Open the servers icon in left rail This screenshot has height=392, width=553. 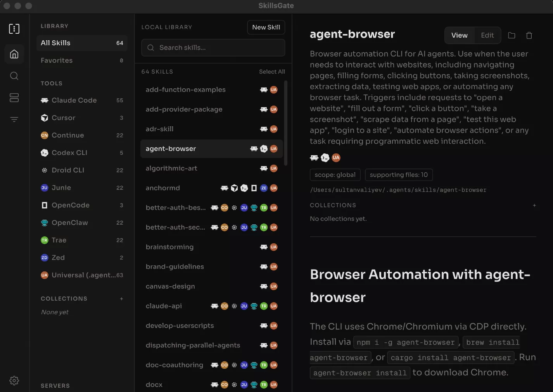click(14, 98)
